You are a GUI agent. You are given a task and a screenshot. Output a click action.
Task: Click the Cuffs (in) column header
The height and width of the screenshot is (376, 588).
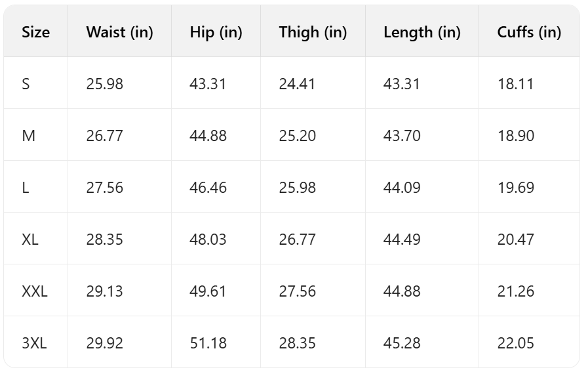(529, 32)
